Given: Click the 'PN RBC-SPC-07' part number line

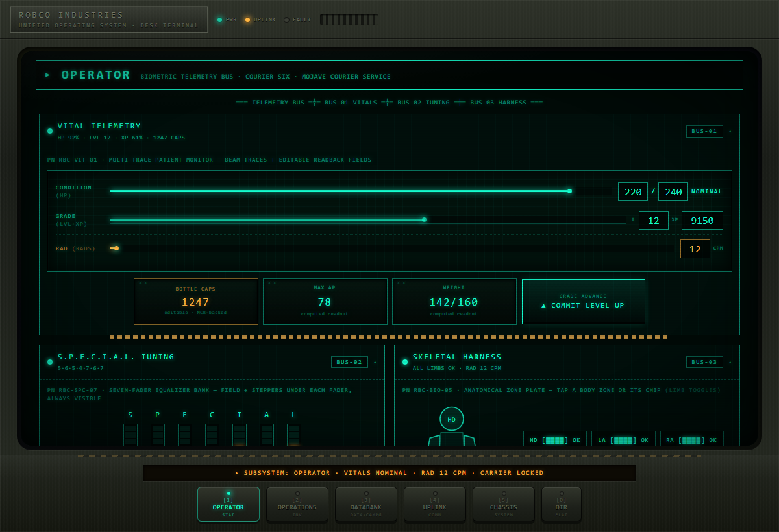Looking at the screenshot, I should click(200, 394).
